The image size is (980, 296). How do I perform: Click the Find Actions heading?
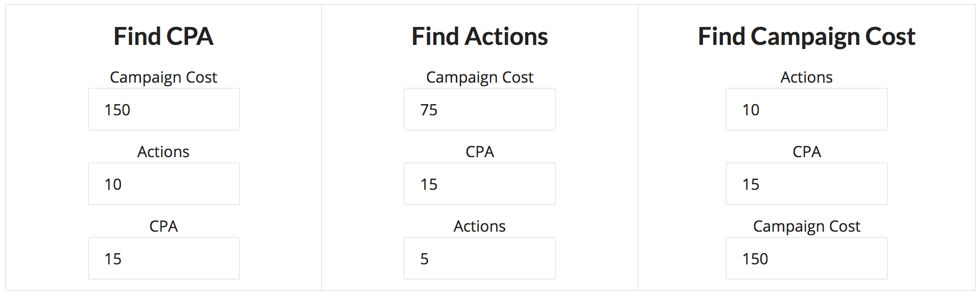pyautogui.click(x=479, y=37)
